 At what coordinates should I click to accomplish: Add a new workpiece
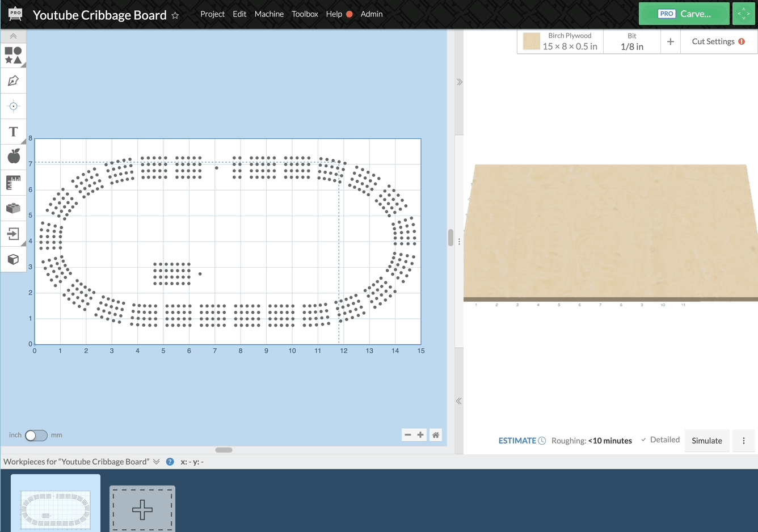pos(142,509)
